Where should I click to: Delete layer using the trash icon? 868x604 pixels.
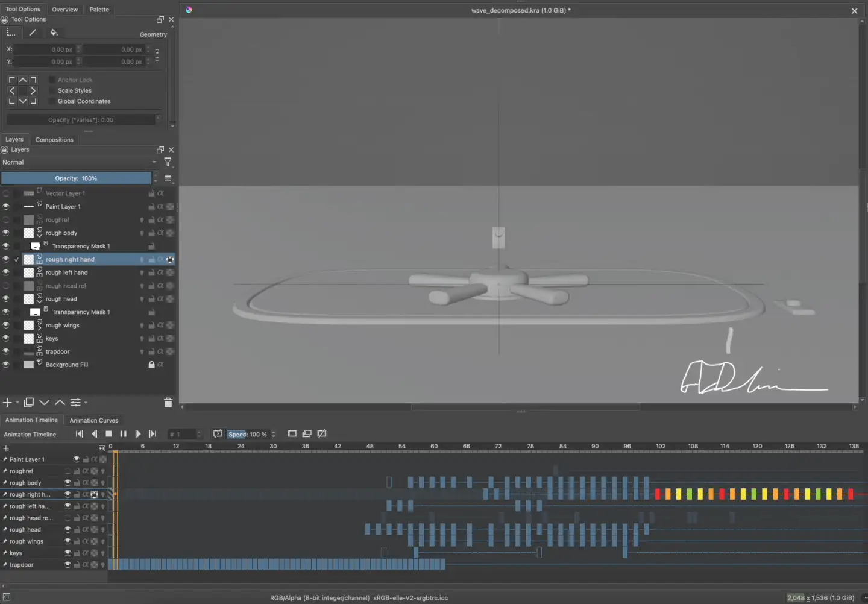168,403
